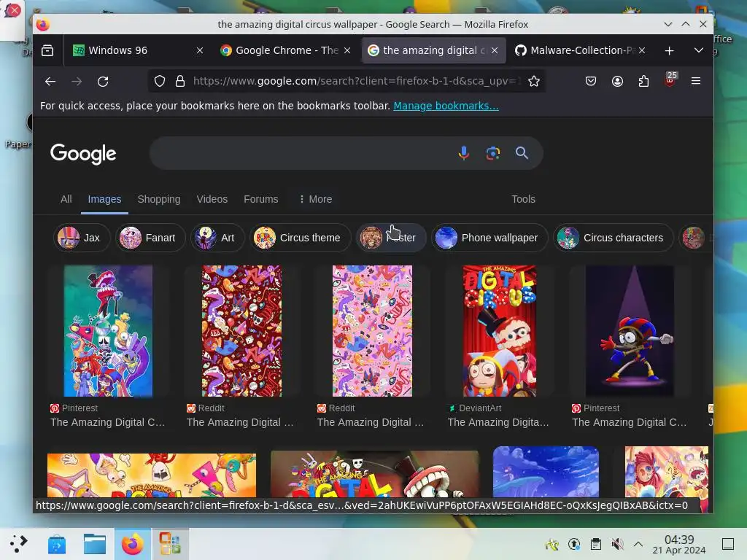
Task: Bookmark this page with the star
Action: 534,82
